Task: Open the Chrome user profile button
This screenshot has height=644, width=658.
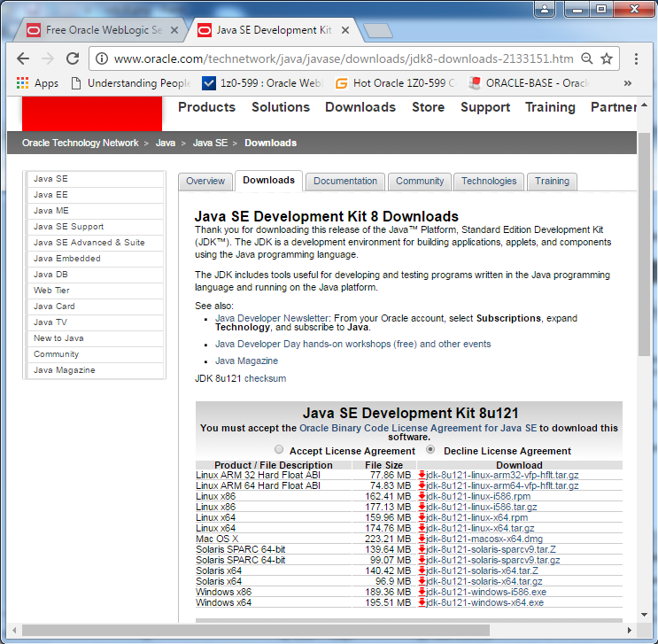Action: 545,9
